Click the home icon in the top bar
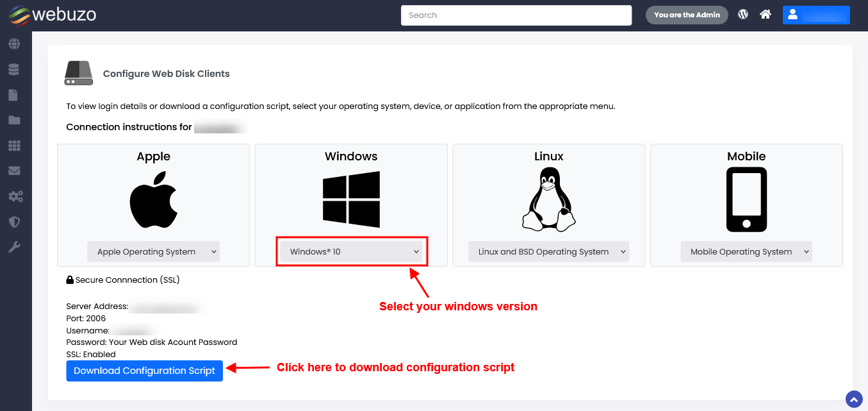 pos(765,13)
